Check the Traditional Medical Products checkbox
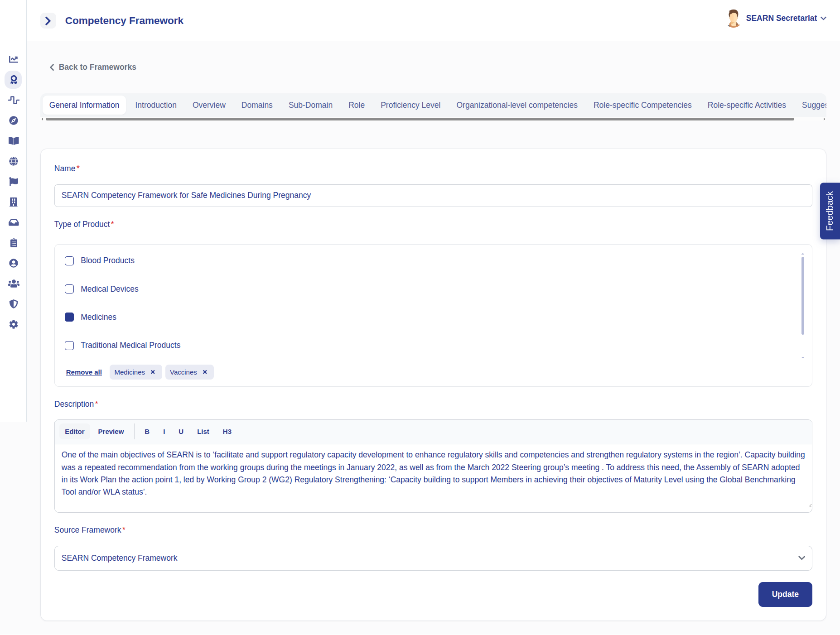The height and width of the screenshot is (635, 840). [69, 346]
